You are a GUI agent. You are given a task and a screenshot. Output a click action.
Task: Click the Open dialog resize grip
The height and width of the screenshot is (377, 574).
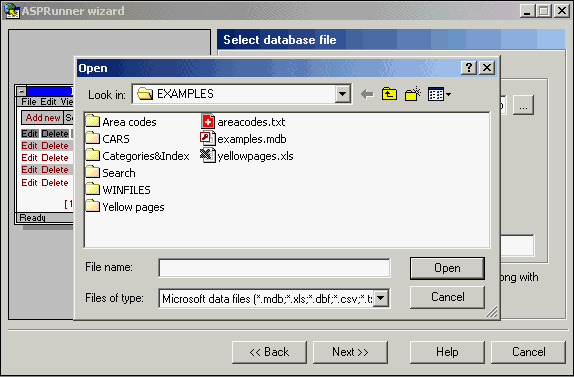[492, 311]
